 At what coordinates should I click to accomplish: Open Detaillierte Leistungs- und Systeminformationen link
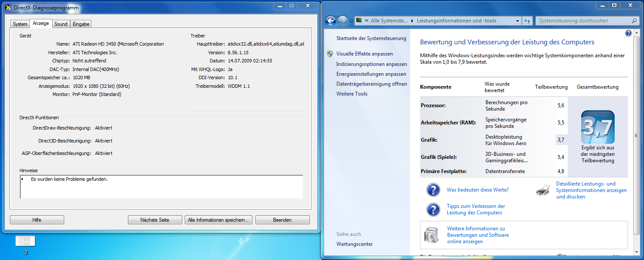[591, 190]
